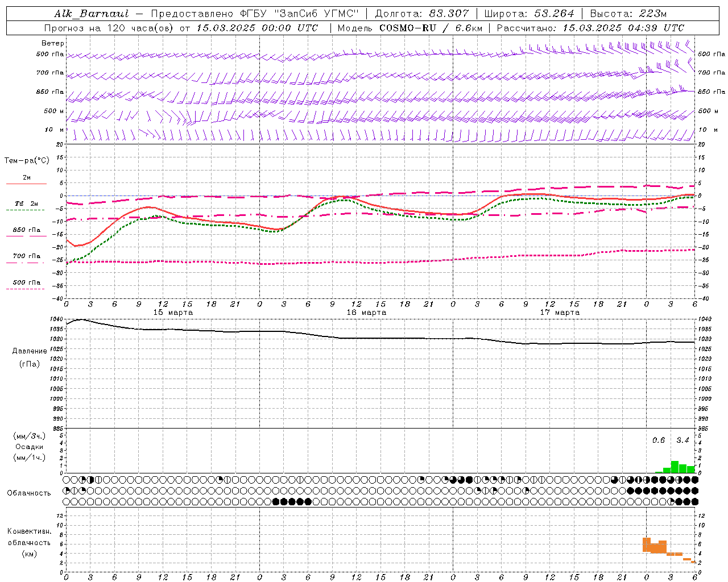Select the left wind-panel 10 м level label
This screenshot has width=728, height=582.
tap(54, 130)
